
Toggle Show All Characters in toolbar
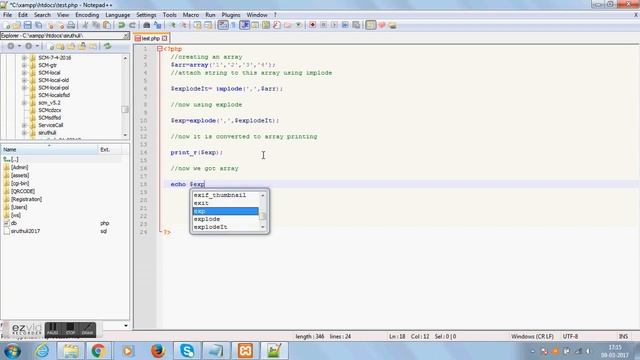point(233,25)
